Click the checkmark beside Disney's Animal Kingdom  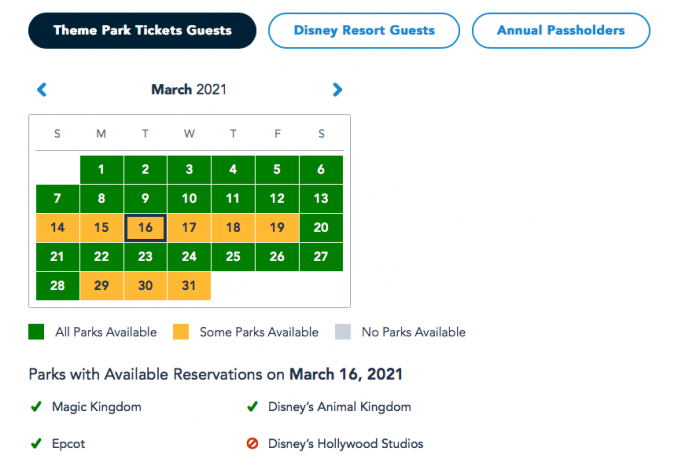[252, 407]
